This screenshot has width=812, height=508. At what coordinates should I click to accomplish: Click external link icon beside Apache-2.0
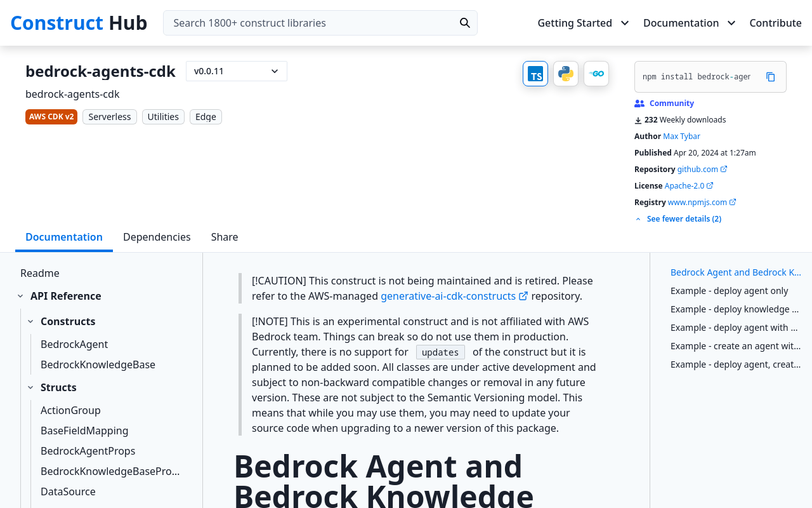coord(710,186)
